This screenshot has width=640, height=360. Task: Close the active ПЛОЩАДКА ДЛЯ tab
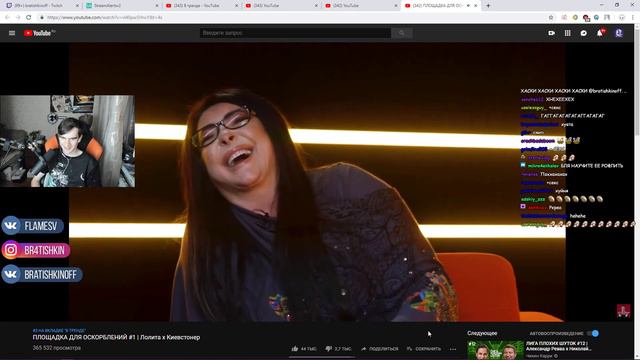tap(476, 6)
